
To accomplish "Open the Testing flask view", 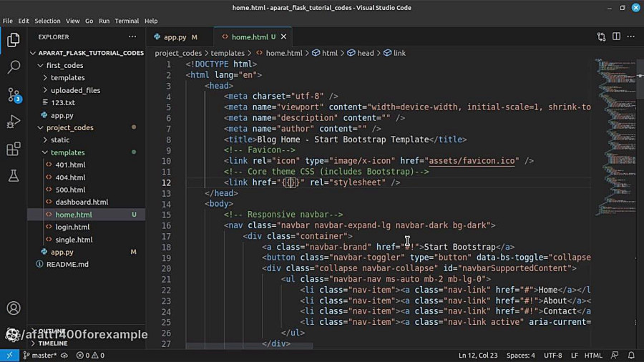I will point(13,176).
